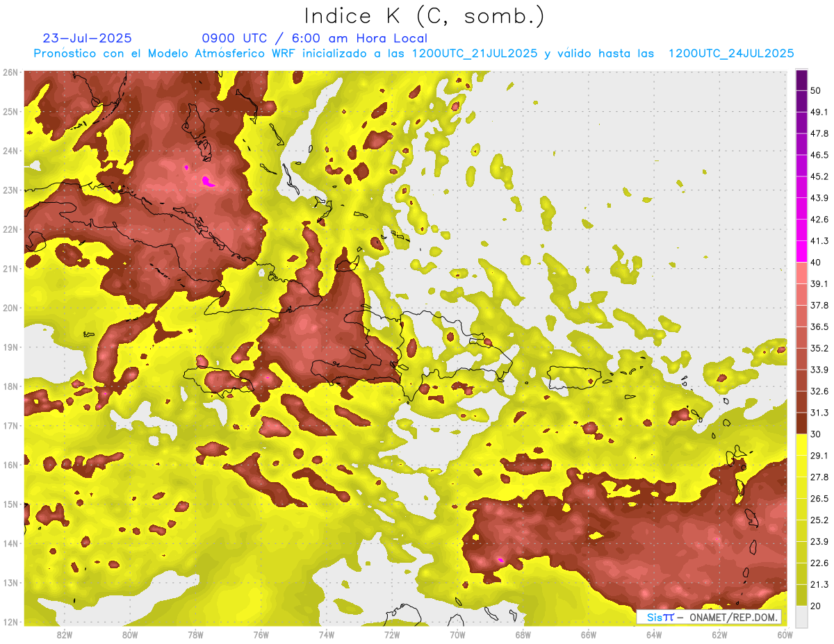
Task: Click the colorbar value '23.9'
Action: tap(819, 542)
